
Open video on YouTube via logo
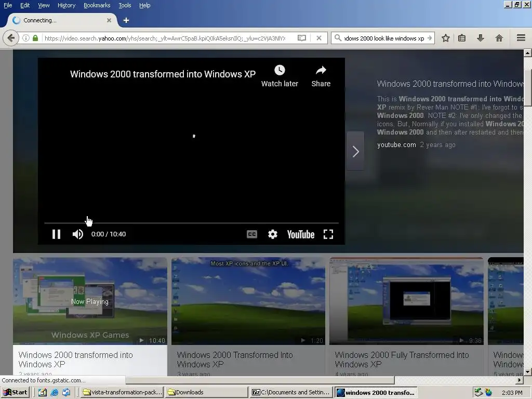(301, 234)
